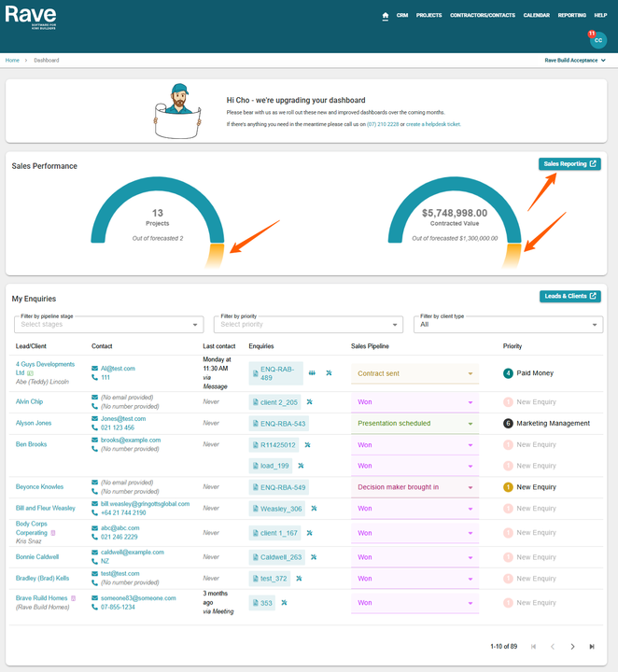Click email icon for Al@test.com
Image resolution: width=618 pixels, height=672 pixels.
[x=94, y=368]
